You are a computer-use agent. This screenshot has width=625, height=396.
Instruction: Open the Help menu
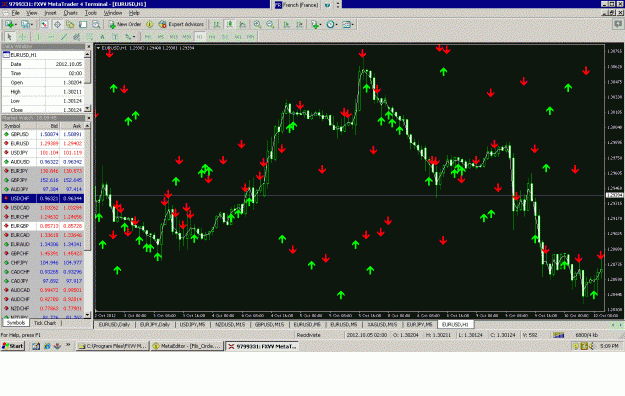coord(134,13)
